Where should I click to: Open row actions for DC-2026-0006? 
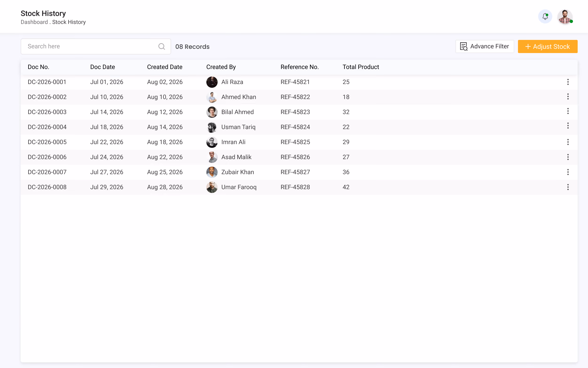click(x=568, y=157)
